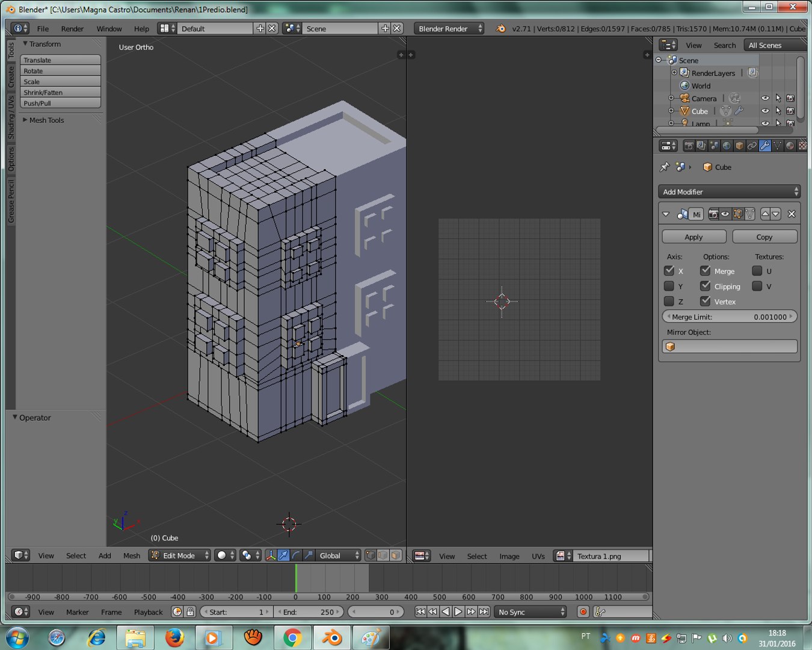Toggle the Clipping option checkbox

click(706, 286)
